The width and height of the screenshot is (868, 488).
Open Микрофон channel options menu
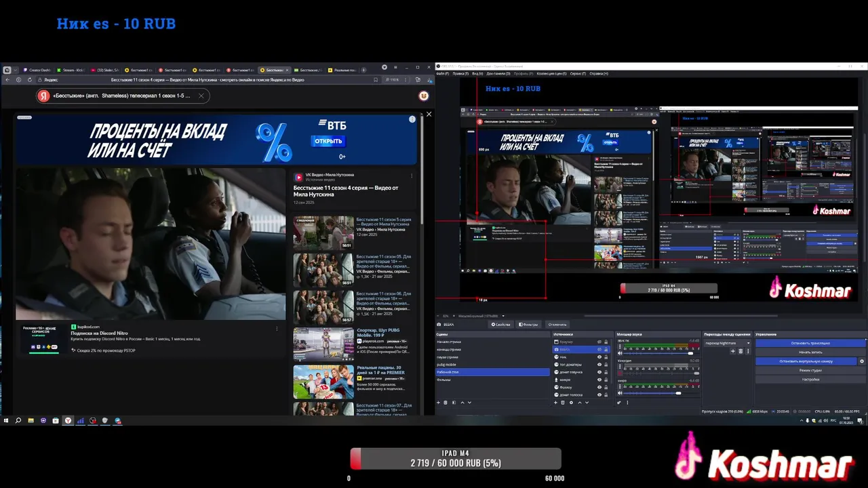620,367
